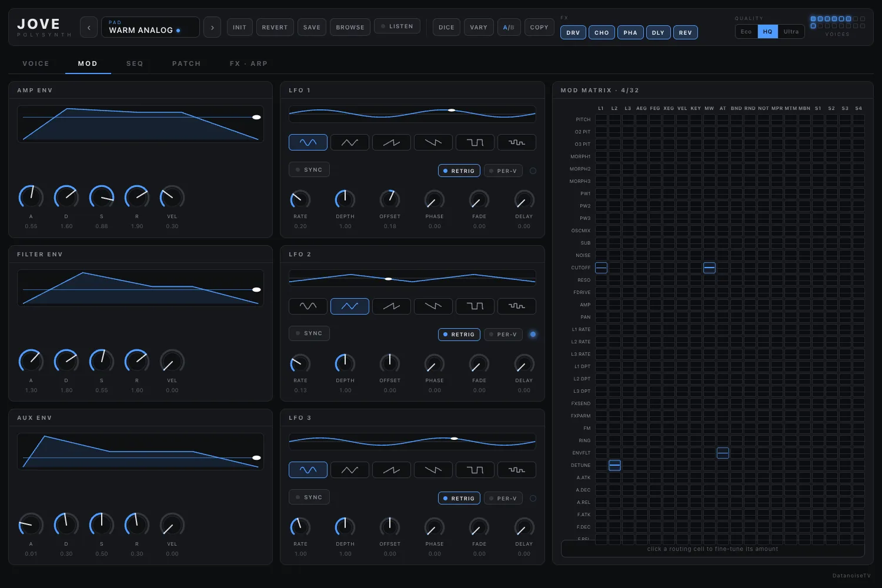Viewport: 882px width, 588px height.
Task: Select ramp-up saw waveform for LFO 2
Action: click(392, 306)
